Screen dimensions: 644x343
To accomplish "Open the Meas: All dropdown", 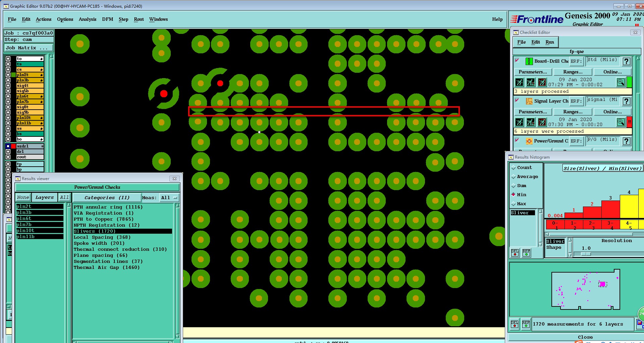I will (170, 197).
